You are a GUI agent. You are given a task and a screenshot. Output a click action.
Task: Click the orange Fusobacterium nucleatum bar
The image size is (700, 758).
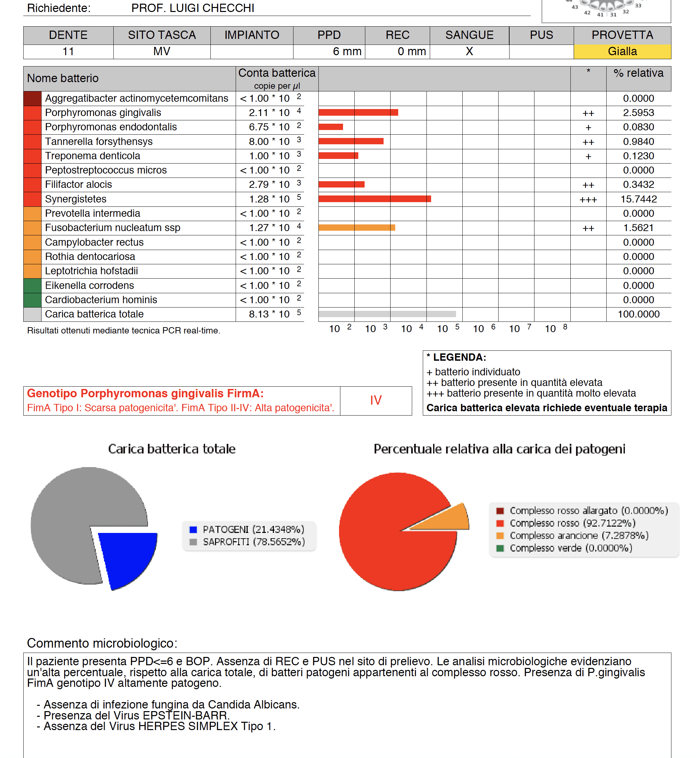click(357, 228)
